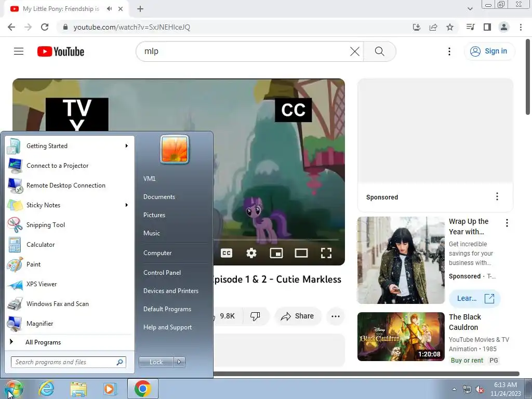The height and width of the screenshot is (399, 532).
Task: Open Connect to a Projector
Action: tap(70, 166)
